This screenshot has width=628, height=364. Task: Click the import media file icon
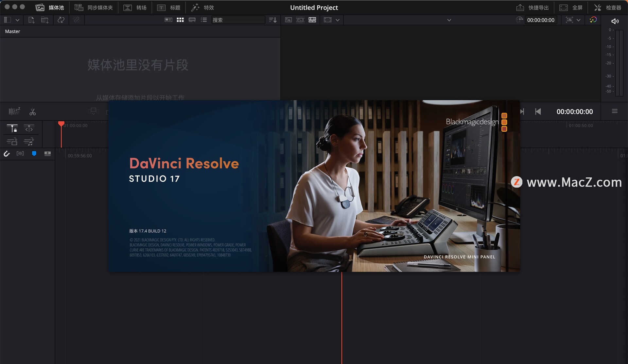click(x=31, y=20)
